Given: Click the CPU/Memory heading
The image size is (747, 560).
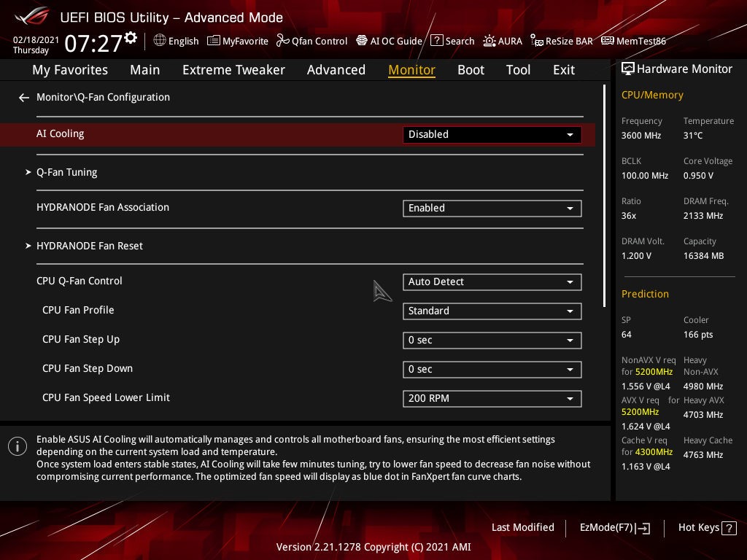Looking at the screenshot, I should click(652, 96).
